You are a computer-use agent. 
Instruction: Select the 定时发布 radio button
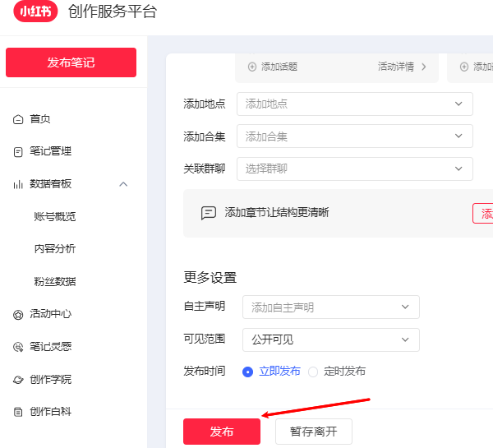313,372
